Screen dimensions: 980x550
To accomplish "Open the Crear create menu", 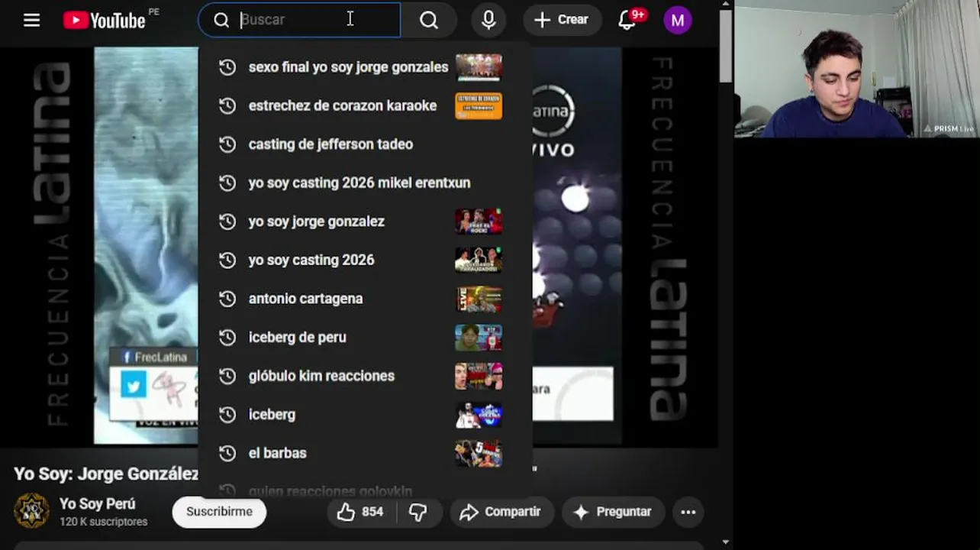I will coord(562,20).
